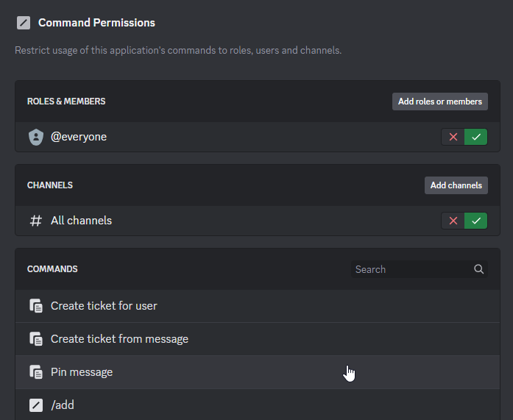
Task: Click the Create ticket for user icon
Action: tap(35, 306)
